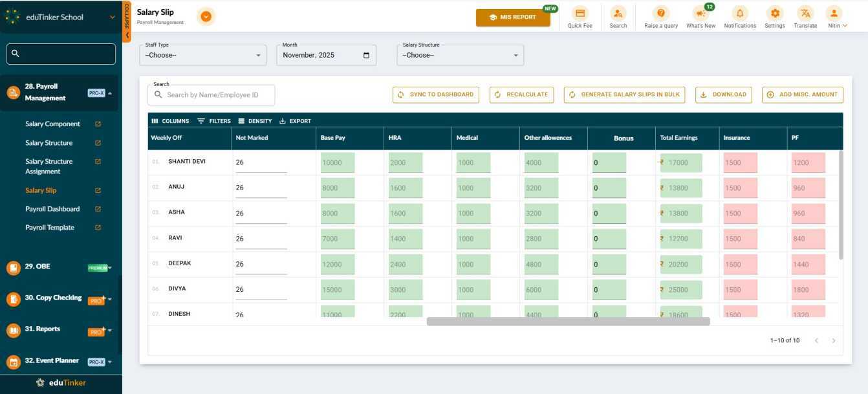Image resolution: width=868 pixels, height=394 pixels.
Task: Open the Notifications bell icon
Action: tap(740, 14)
